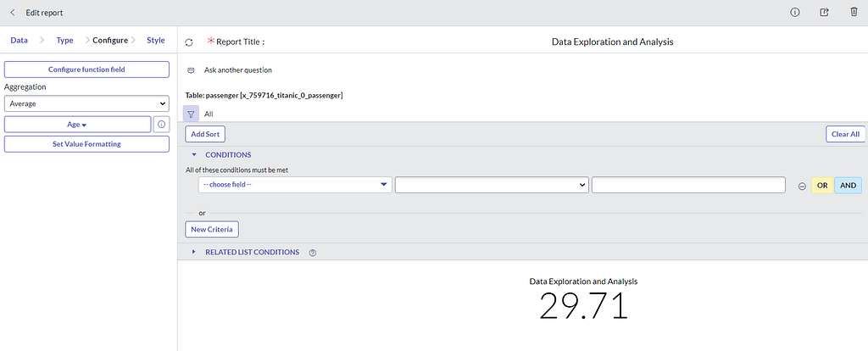
Task: Open the Age field selector
Action: (77, 125)
